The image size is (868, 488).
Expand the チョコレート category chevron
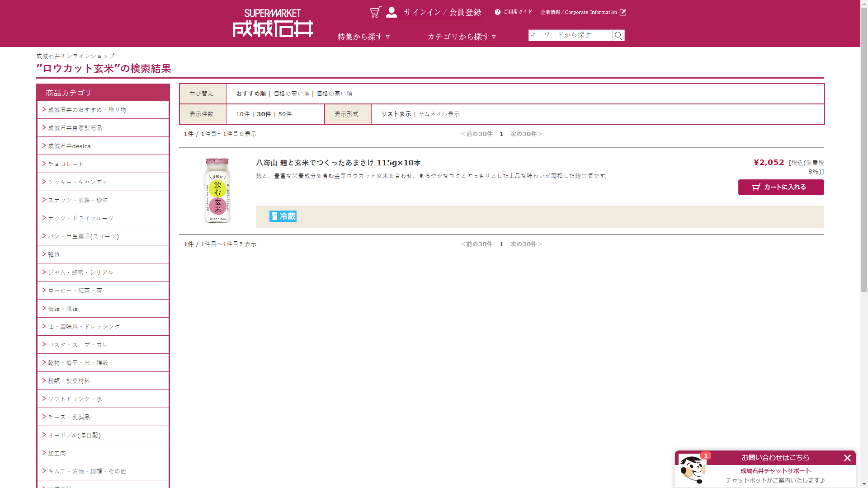pos(43,164)
